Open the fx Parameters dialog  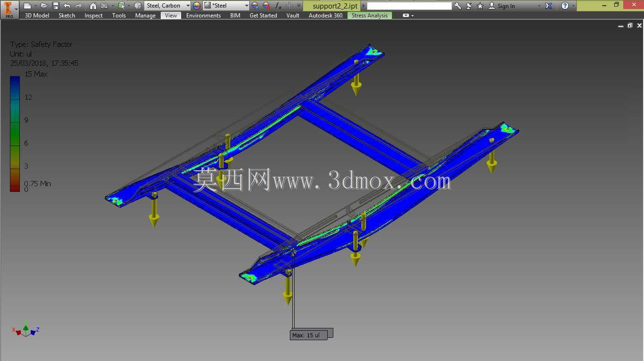(x=278, y=6)
